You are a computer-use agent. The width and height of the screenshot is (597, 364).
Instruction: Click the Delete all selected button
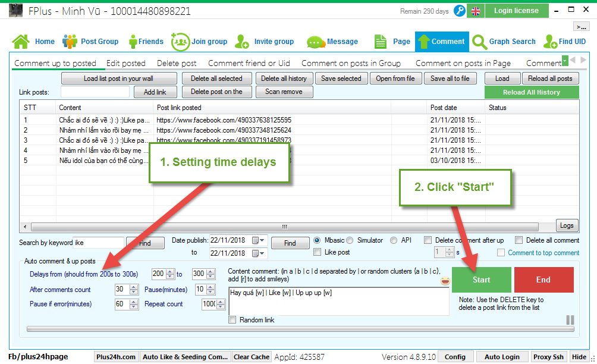(x=216, y=79)
